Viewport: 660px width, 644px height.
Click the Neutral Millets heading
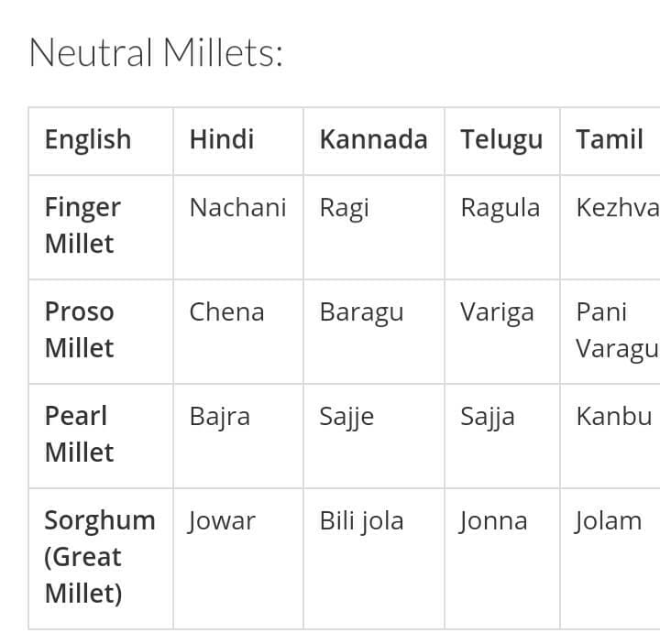(156, 53)
